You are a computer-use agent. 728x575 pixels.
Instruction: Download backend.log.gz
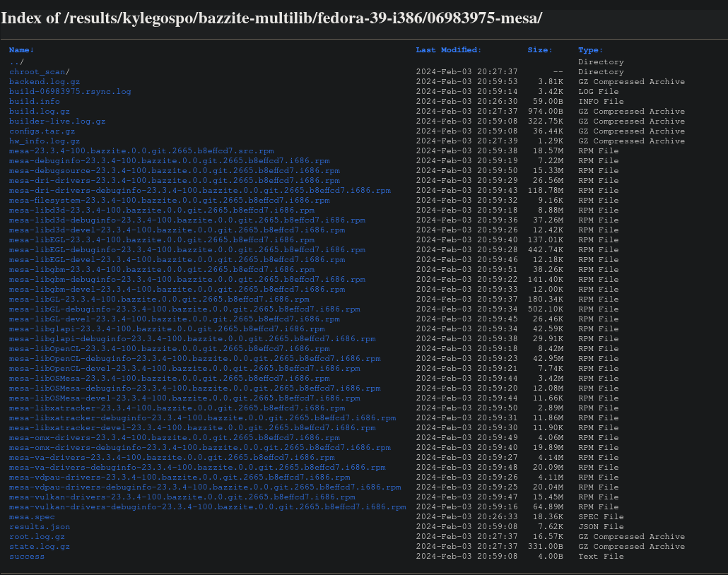(x=45, y=82)
